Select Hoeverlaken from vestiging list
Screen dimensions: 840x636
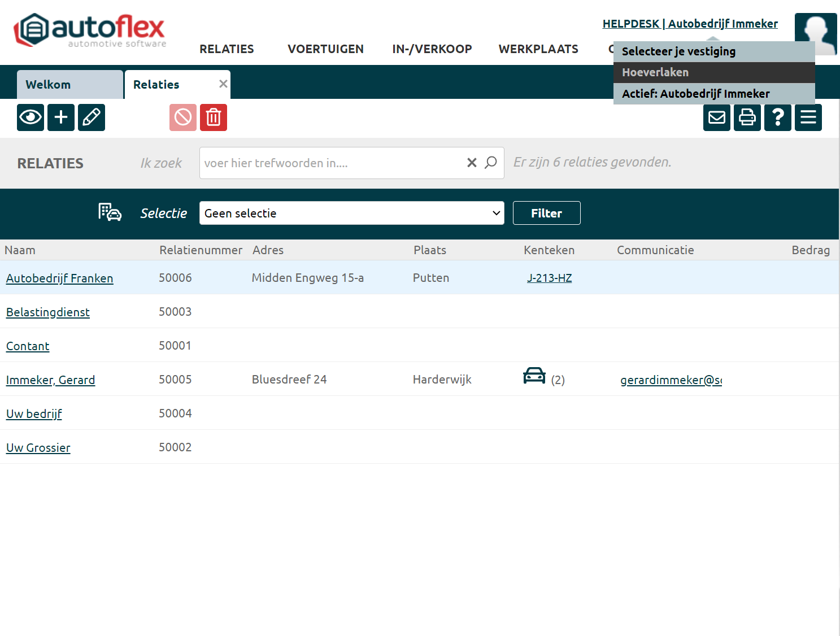pyautogui.click(x=655, y=72)
